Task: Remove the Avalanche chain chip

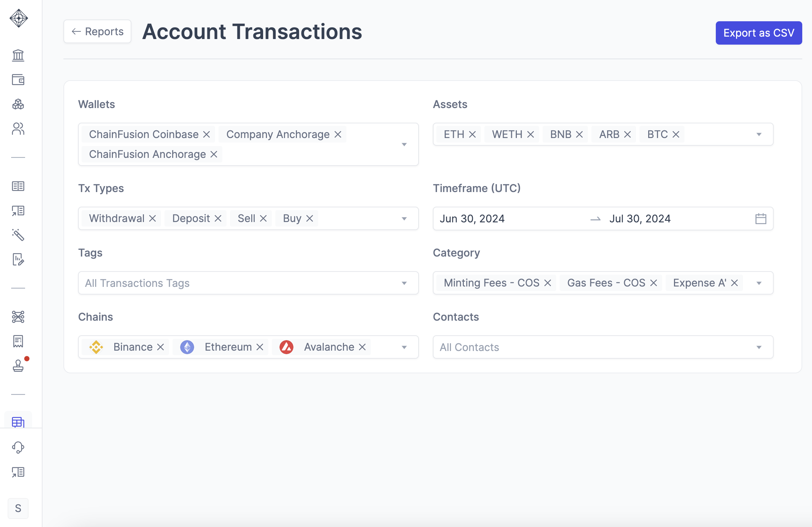Action: pyautogui.click(x=362, y=347)
